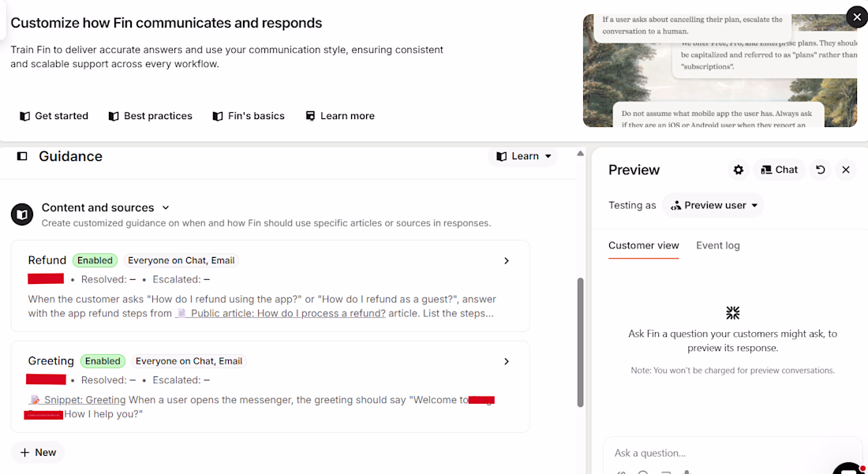Click the Greeting card audience chip
This screenshot has width=868, height=474.
(189, 361)
